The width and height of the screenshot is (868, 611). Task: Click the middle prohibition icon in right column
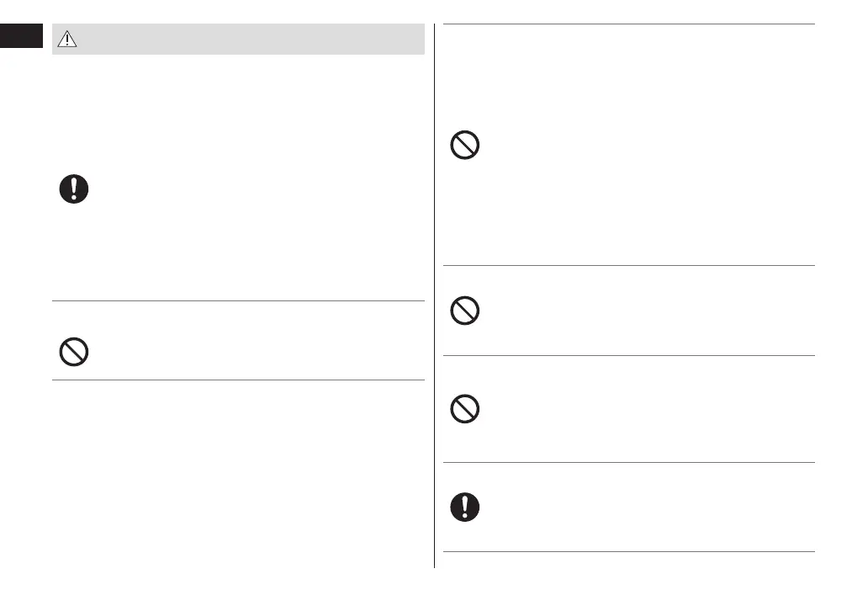tap(465, 312)
